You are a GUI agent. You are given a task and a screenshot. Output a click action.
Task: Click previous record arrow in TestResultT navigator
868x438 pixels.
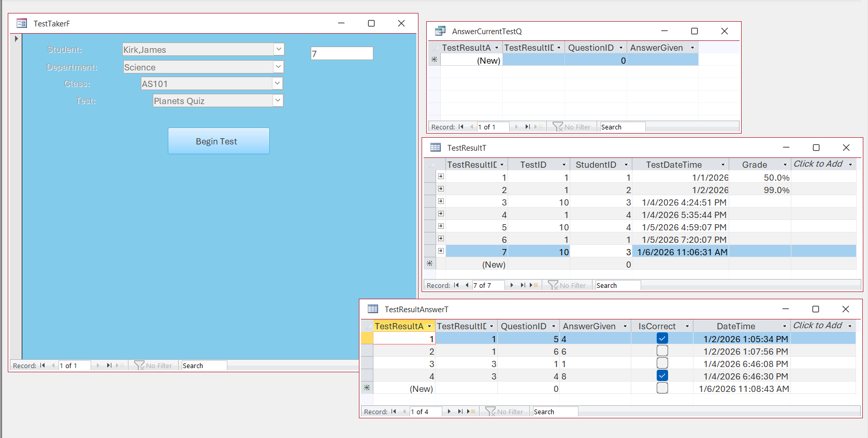tap(467, 285)
